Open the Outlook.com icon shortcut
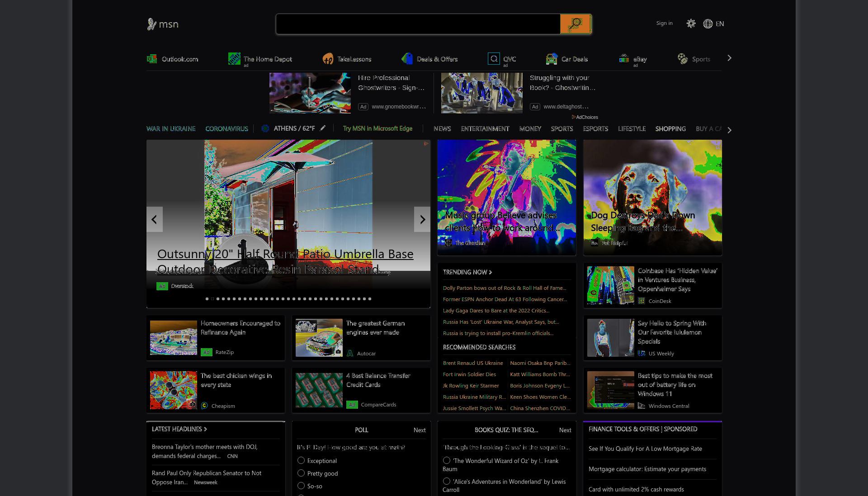 (x=152, y=59)
